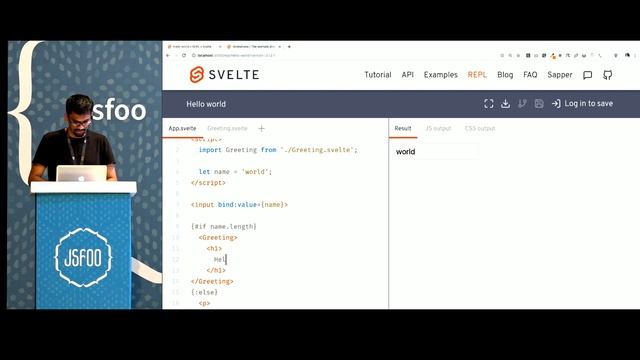The height and width of the screenshot is (360, 640).
Task: Click the {:else} code line
Action: (204, 292)
